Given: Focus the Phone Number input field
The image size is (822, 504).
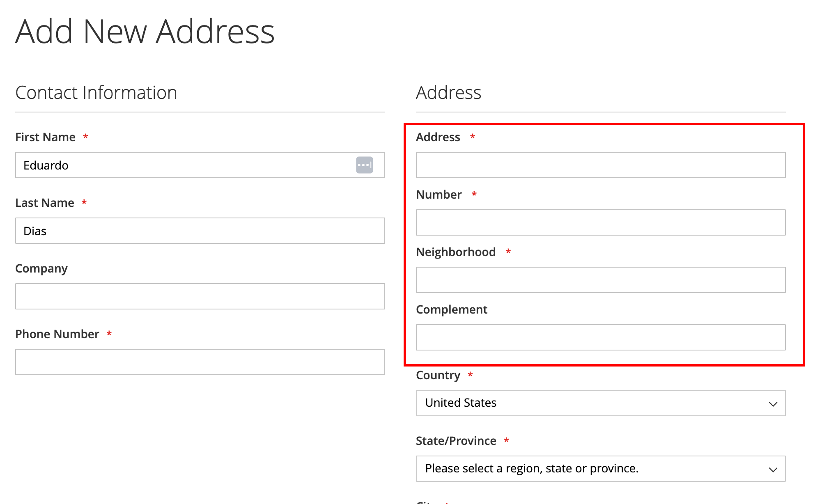Looking at the screenshot, I should (x=200, y=362).
